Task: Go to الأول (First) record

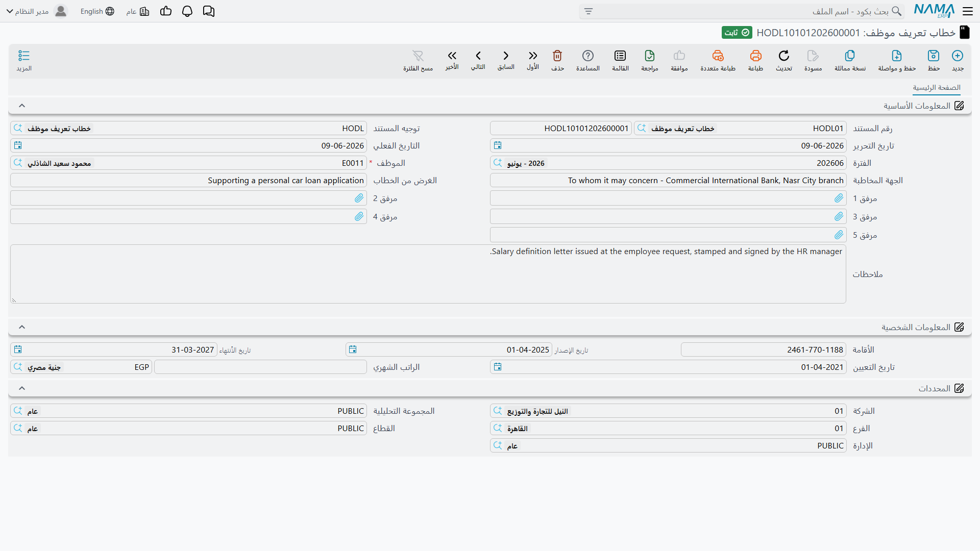Action: pyautogui.click(x=533, y=56)
